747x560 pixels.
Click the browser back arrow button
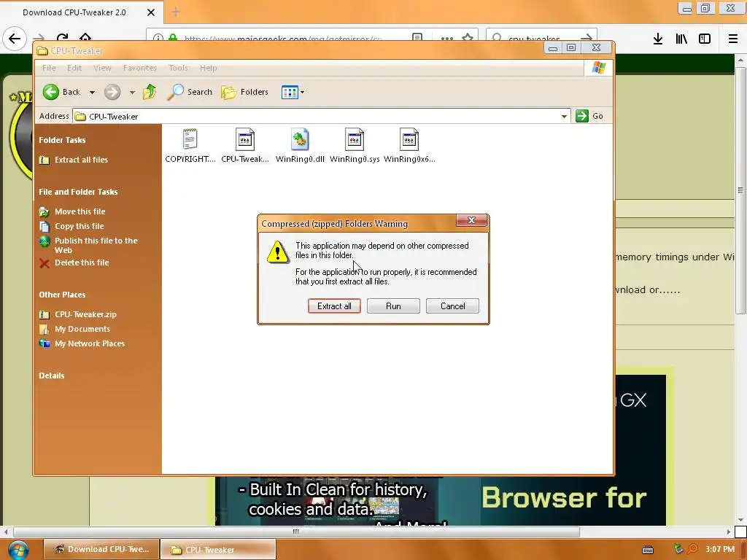click(x=15, y=38)
